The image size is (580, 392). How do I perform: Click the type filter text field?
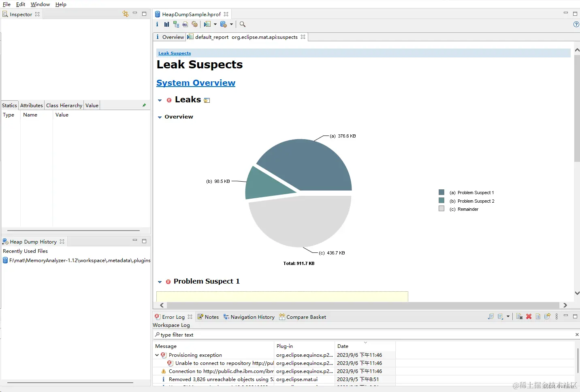pos(365,335)
